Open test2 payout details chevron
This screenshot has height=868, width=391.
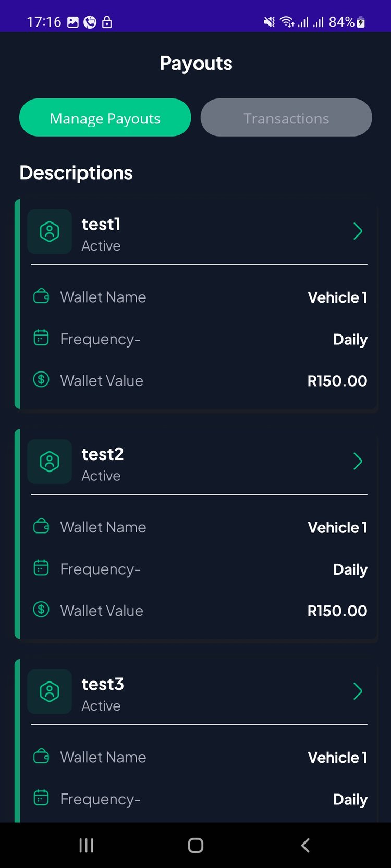pyautogui.click(x=358, y=461)
